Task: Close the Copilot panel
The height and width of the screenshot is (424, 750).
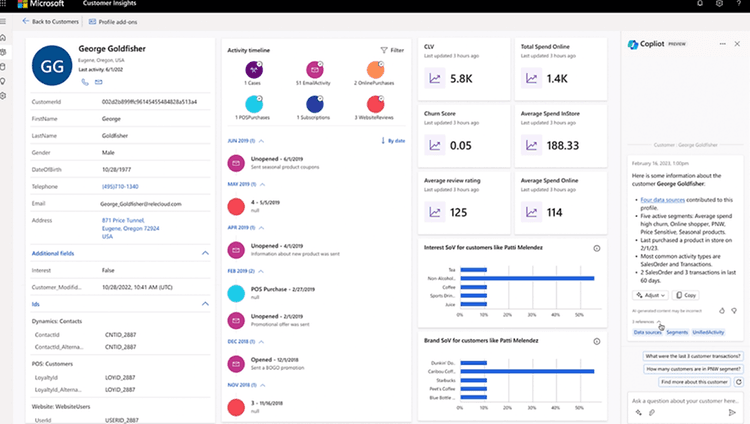Action: point(740,44)
